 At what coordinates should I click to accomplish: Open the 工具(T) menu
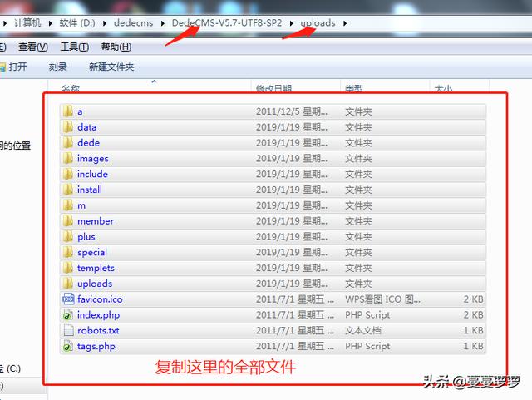point(74,47)
